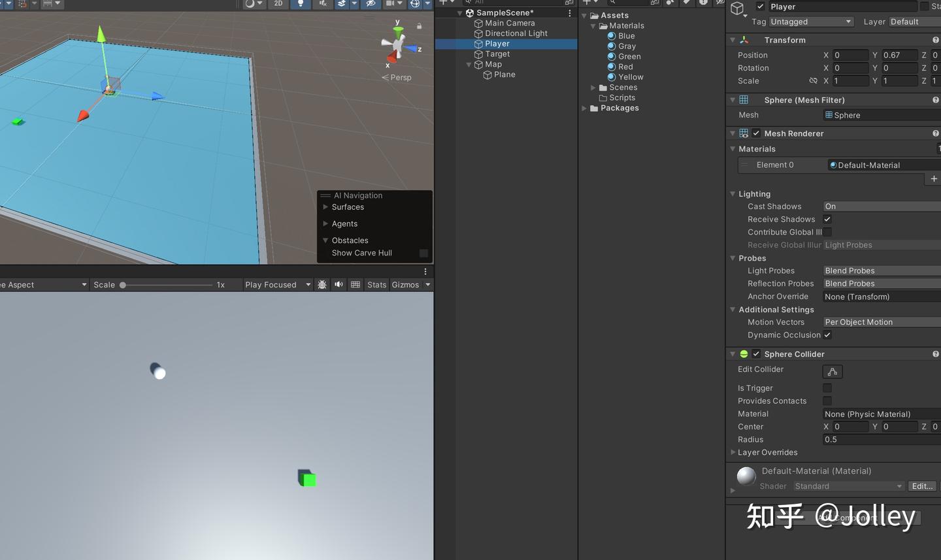Click Stats in the Game view toolbar
Viewport: 941px width, 560px height.
click(376, 284)
